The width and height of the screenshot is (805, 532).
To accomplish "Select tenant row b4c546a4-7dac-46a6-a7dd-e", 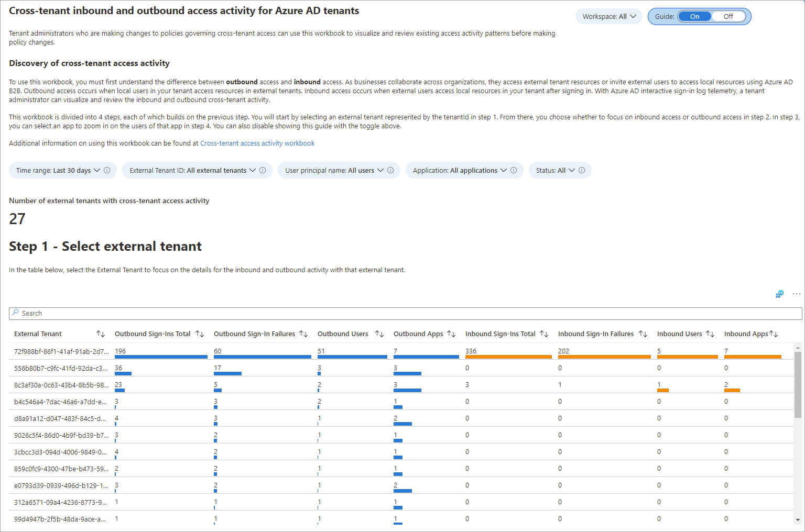I will [x=401, y=402].
